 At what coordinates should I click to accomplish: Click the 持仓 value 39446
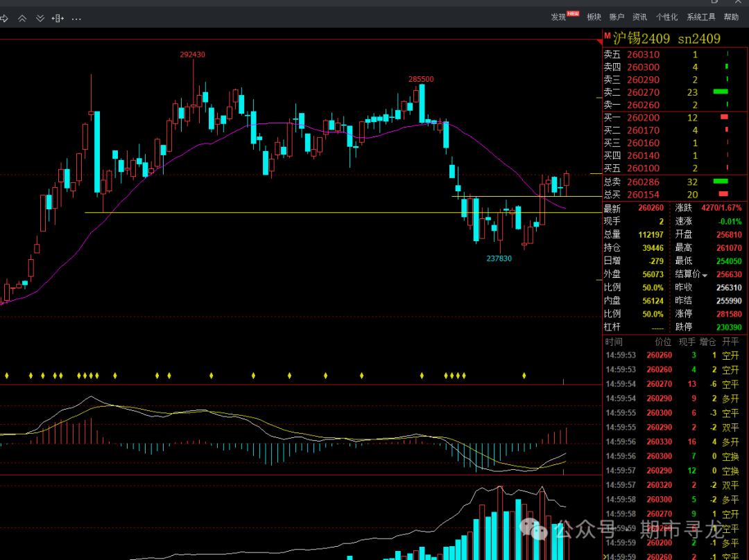click(653, 248)
